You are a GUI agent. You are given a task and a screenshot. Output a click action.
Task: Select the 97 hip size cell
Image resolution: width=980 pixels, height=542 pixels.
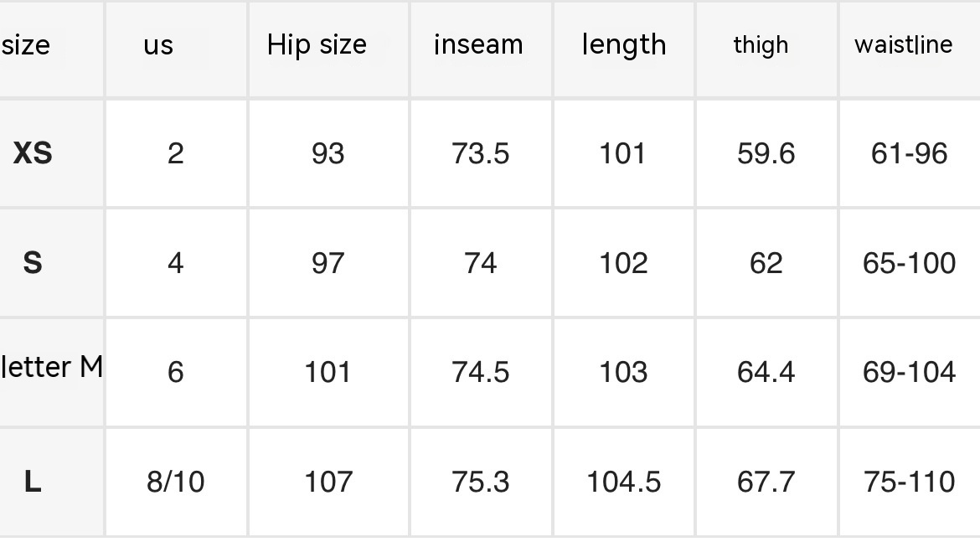pos(328,263)
